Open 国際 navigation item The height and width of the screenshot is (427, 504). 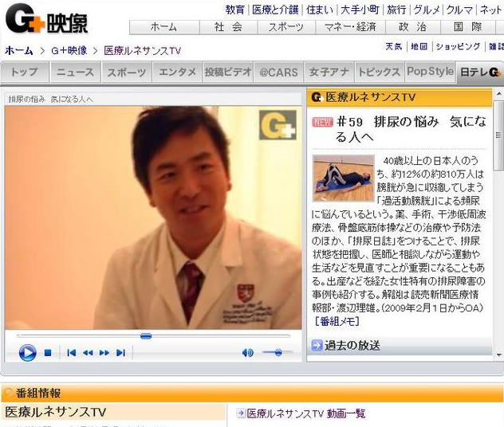[467, 27]
